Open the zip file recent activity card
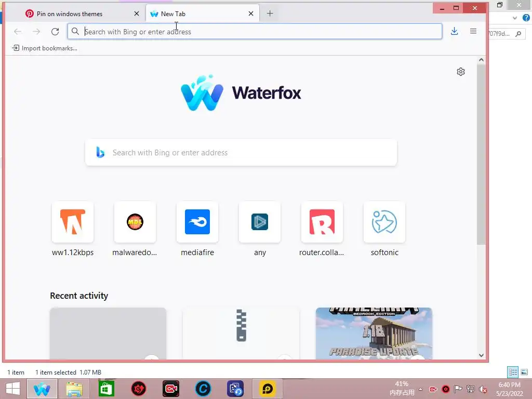The height and width of the screenshot is (399, 532). pos(241,333)
